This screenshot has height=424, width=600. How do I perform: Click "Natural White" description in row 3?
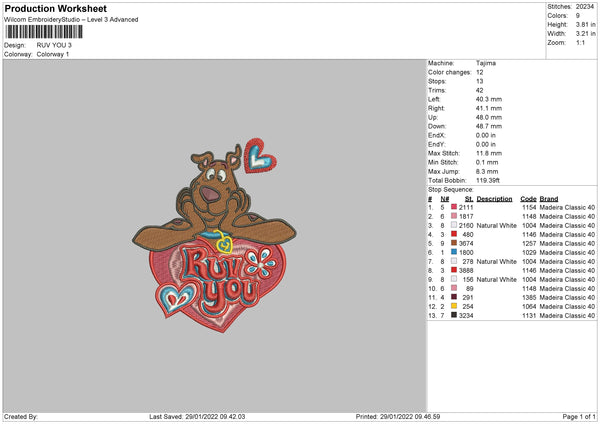(x=497, y=225)
